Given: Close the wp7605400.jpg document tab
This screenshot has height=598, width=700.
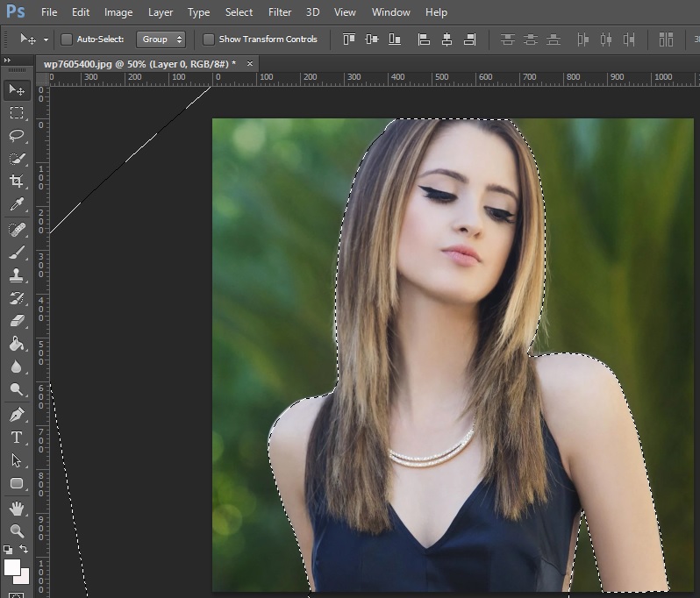Looking at the screenshot, I should pyautogui.click(x=250, y=64).
